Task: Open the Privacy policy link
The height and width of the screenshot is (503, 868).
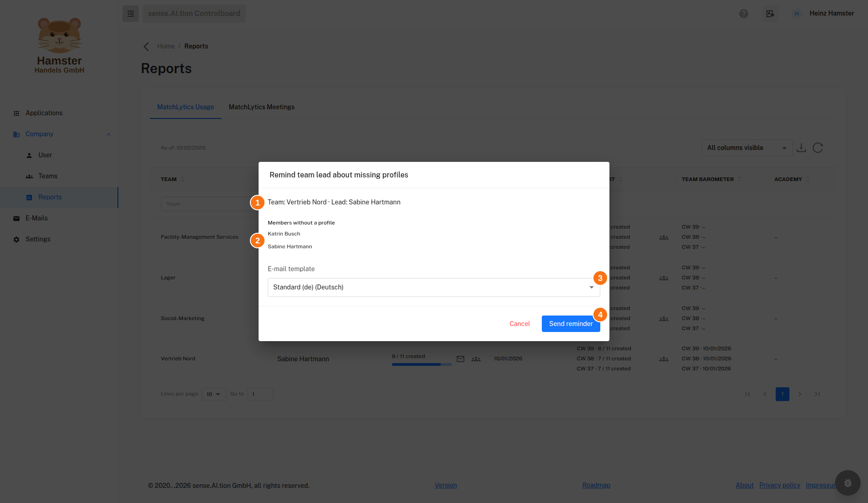Action: pyautogui.click(x=780, y=485)
